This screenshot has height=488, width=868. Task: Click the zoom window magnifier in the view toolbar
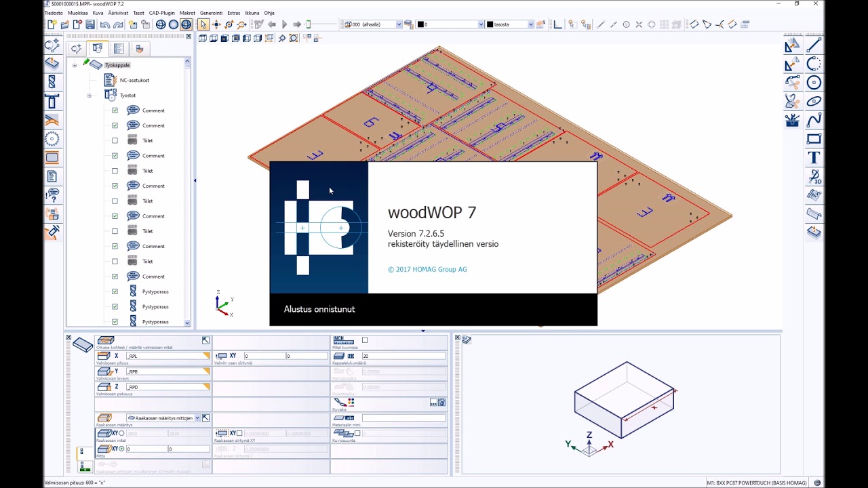(294, 39)
